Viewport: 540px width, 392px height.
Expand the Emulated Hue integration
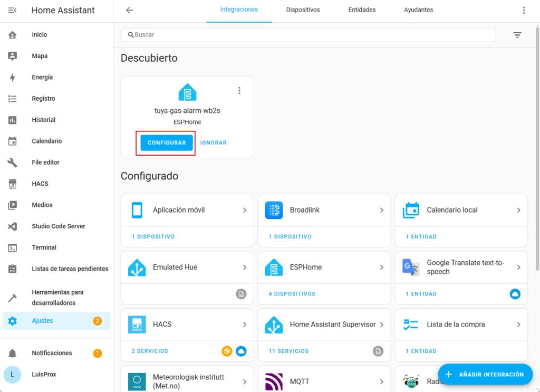point(187,267)
